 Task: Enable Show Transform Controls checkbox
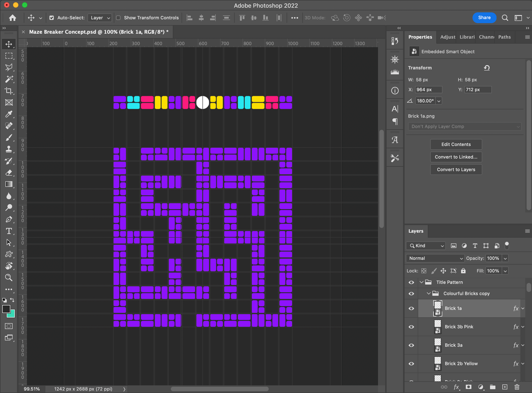(x=119, y=18)
